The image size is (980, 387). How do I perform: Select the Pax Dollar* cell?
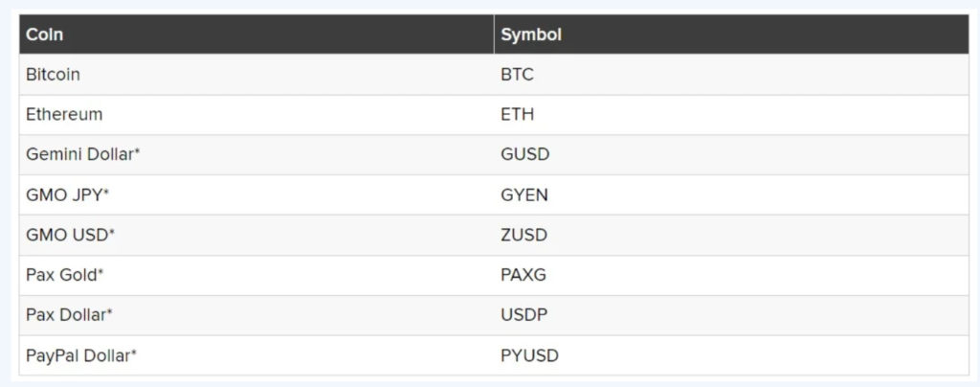tap(71, 315)
